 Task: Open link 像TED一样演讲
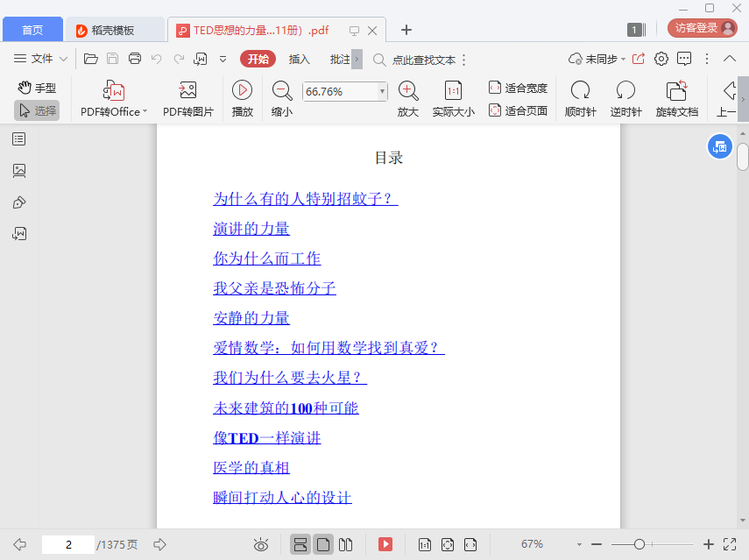(267, 437)
